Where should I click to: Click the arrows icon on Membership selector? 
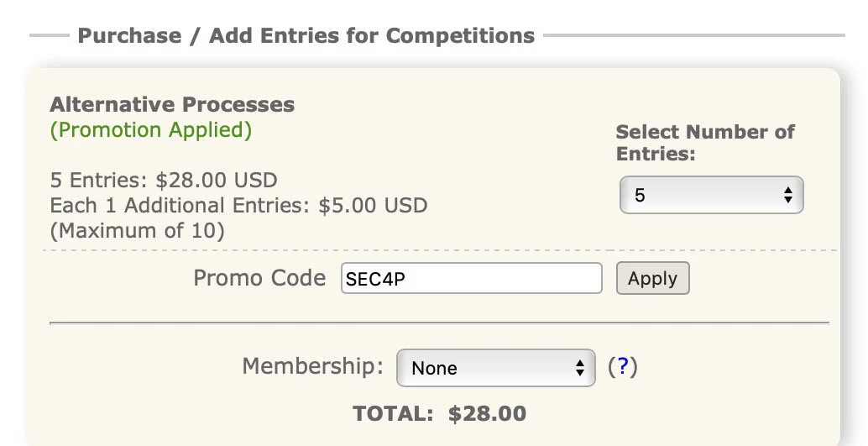(x=579, y=368)
